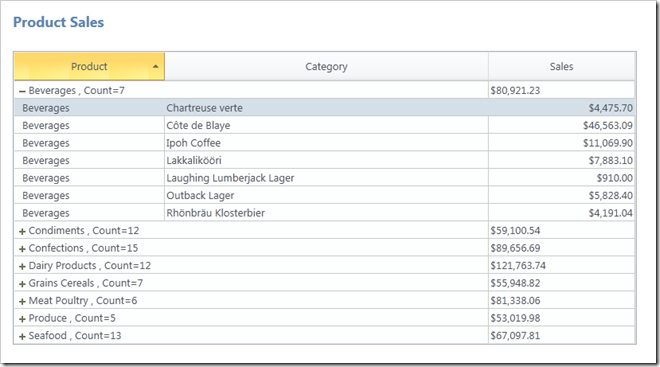Click the Sales column header
This screenshot has width=660, height=367.
[561, 66]
